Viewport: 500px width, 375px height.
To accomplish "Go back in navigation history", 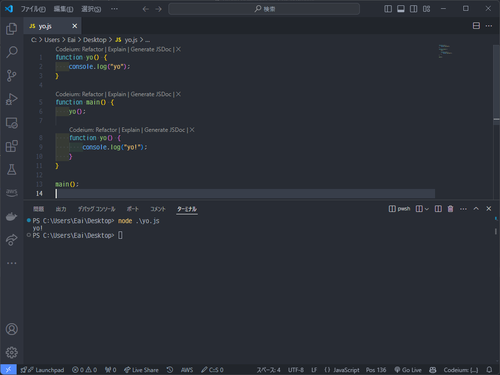I will 145,9.
